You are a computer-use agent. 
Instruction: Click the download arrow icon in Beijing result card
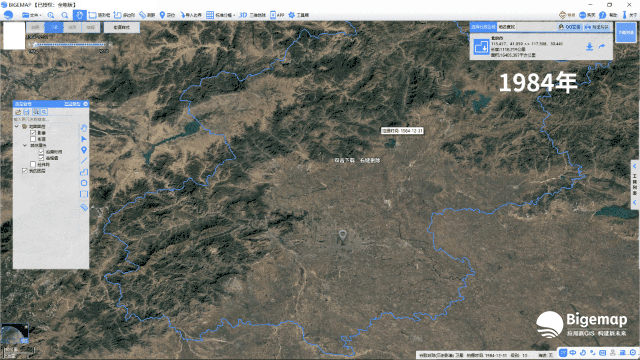point(589,47)
